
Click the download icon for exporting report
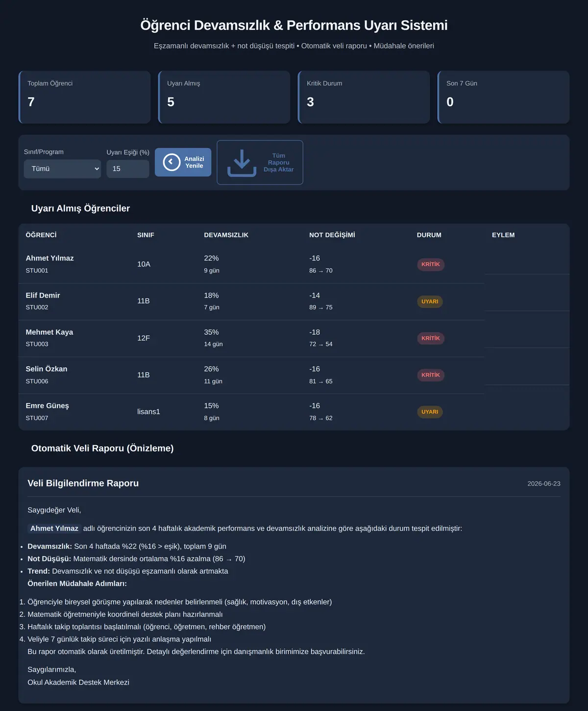242,163
